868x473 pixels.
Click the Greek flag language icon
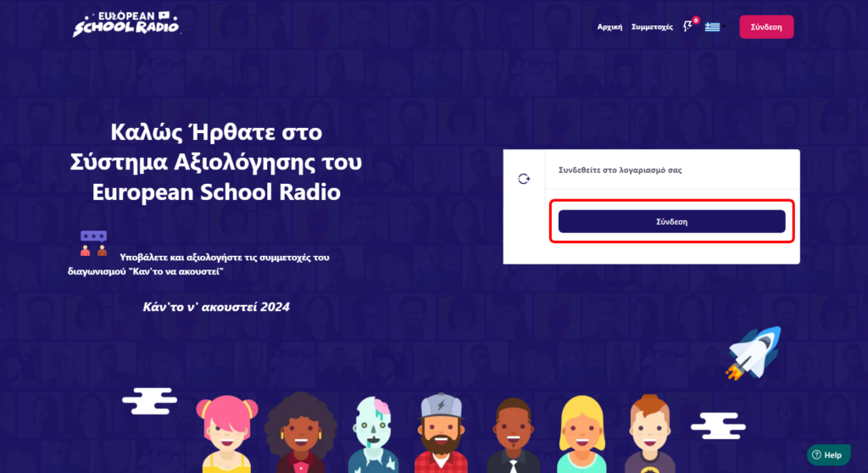coord(712,26)
